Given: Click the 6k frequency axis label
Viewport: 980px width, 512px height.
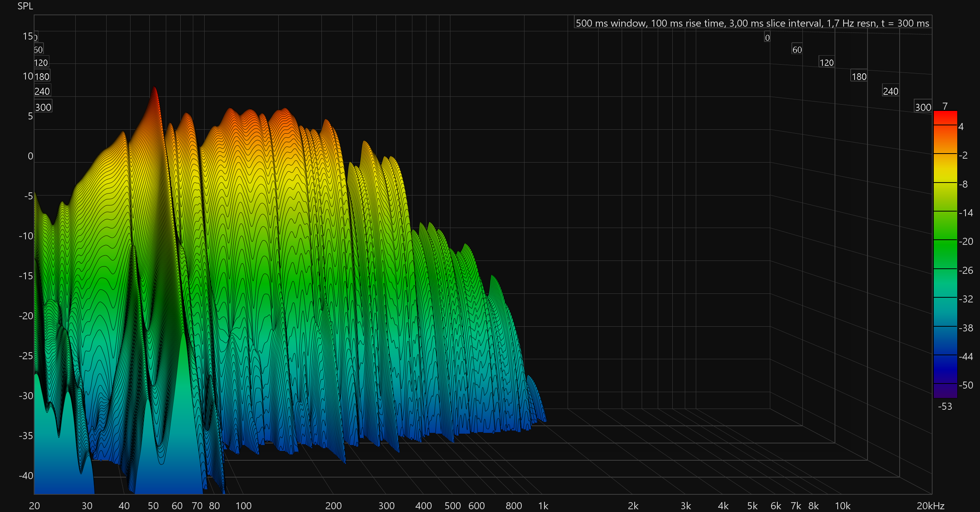Looking at the screenshot, I should (776, 506).
